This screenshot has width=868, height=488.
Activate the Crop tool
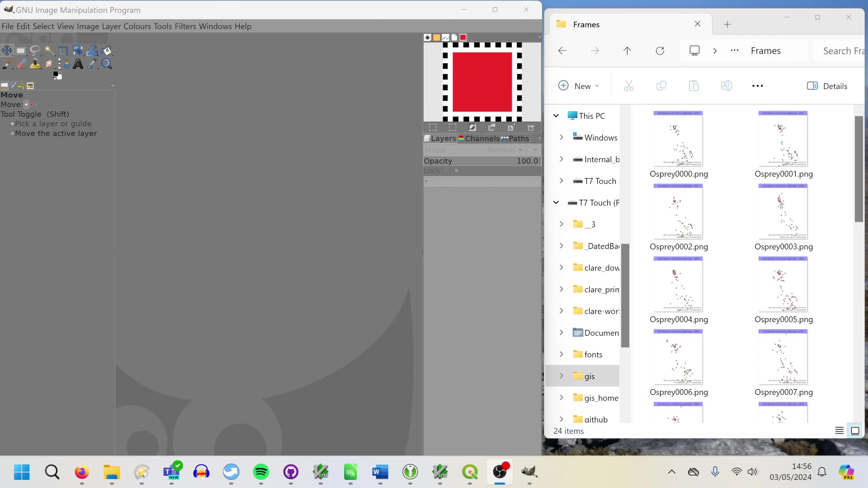click(x=63, y=51)
